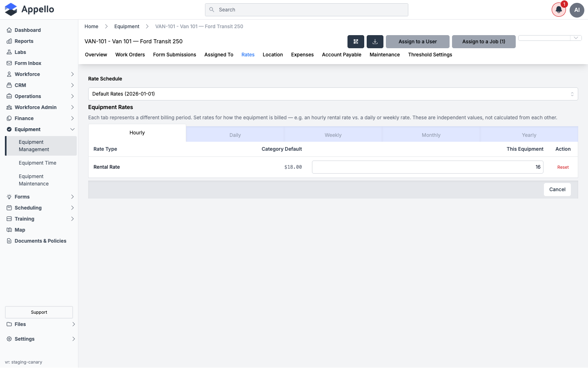Viewport: 588px width, 375px height.
Task: Click the Support button
Action: coord(39,312)
